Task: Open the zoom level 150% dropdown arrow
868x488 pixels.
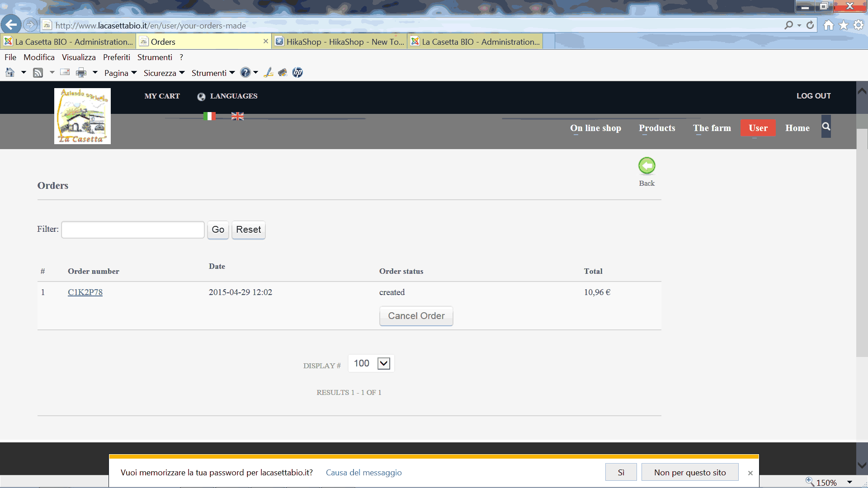Action: pyautogui.click(x=849, y=482)
